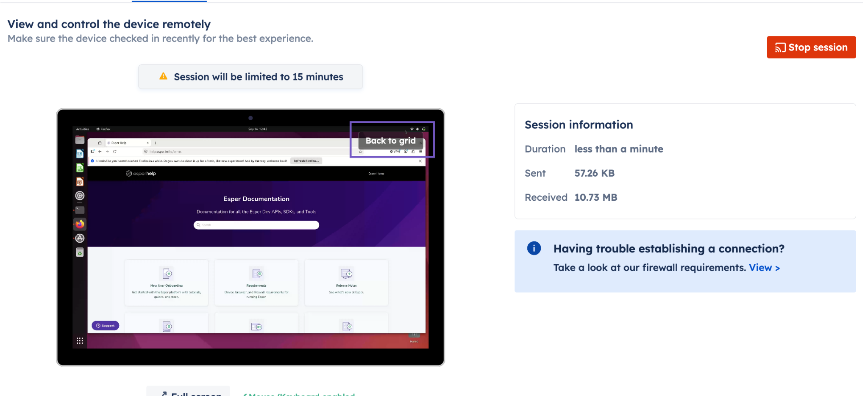Open Terminal from the Ubuntu dock
Viewport: 868px width, 396px height.
(80, 210)
